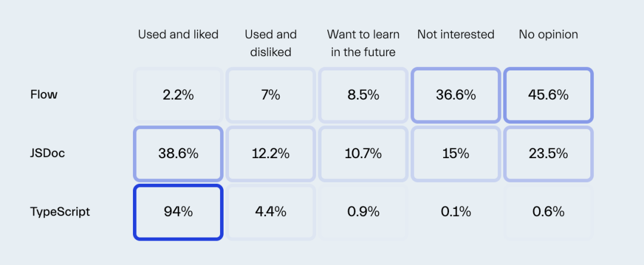Click the Flow 'Used and liked' 2.2% cell

point(178,95)
